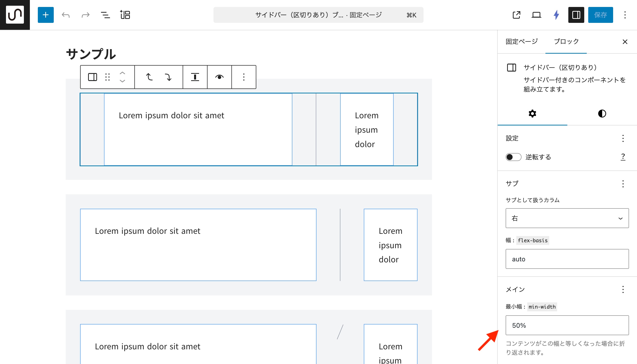637x364 pixels.
Task: Open the サブとして扱うカラム dropdown
Action: coord(567,218)
